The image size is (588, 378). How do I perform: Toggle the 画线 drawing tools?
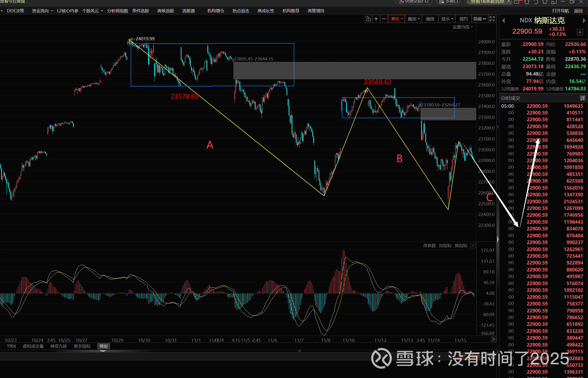(430, 19)
